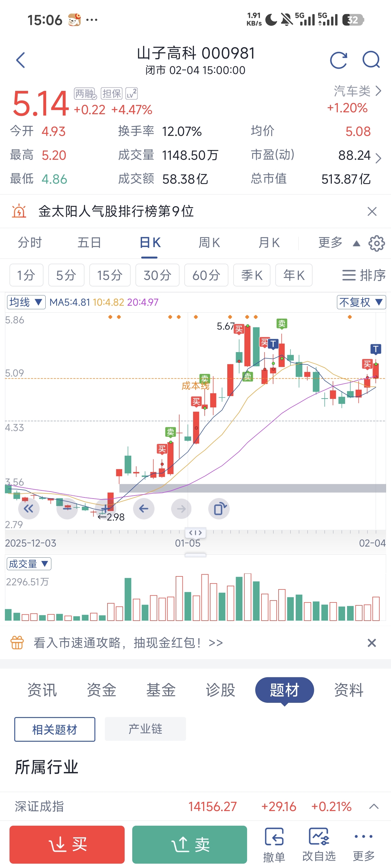Refresh the stock quote data

tap(338, 60)
